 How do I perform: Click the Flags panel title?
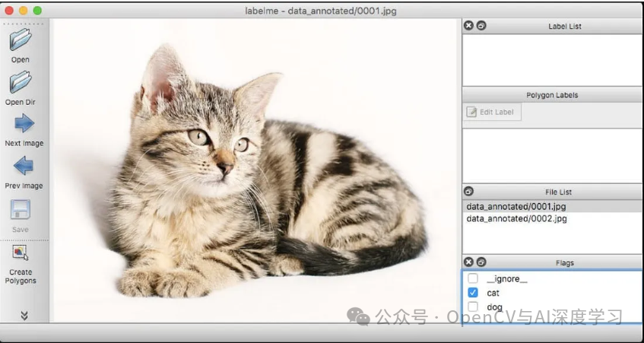coord(565,262)
